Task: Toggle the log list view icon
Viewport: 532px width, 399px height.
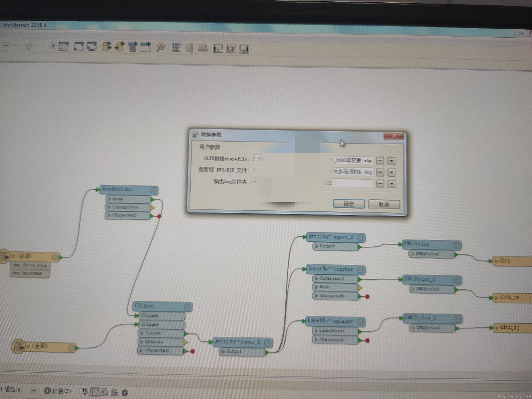Action: 95,392
